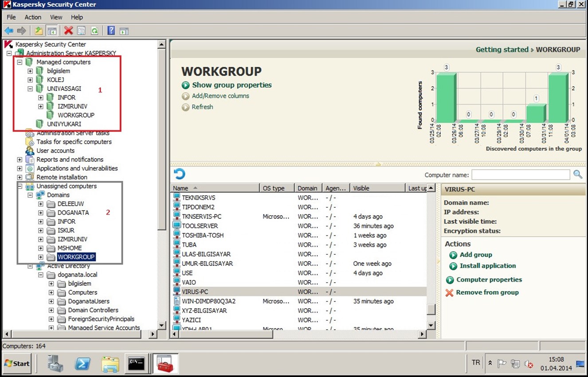Click Getting started breadcrumb link
588x377 pixels.
tap(502, 50)
